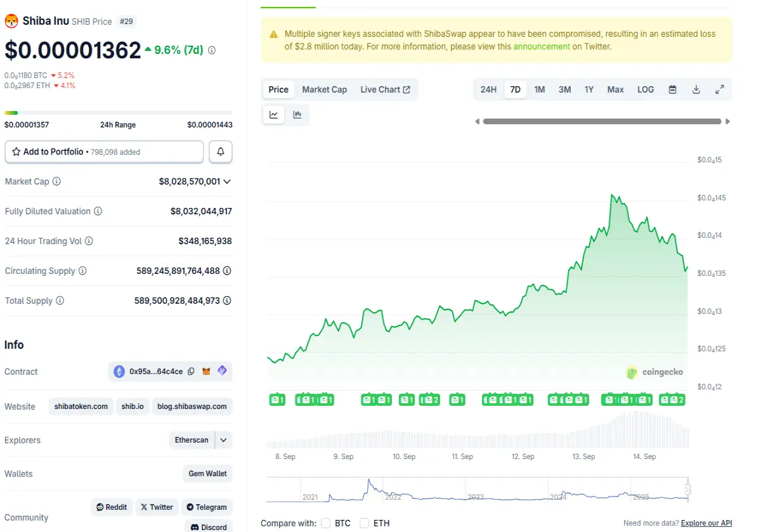Expand chart to fullscreen
Screen dimensions: 761x532
(720, 89)
